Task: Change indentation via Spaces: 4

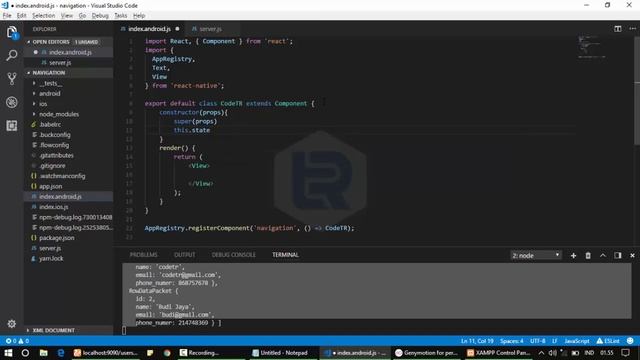Action: coord(511,341)
